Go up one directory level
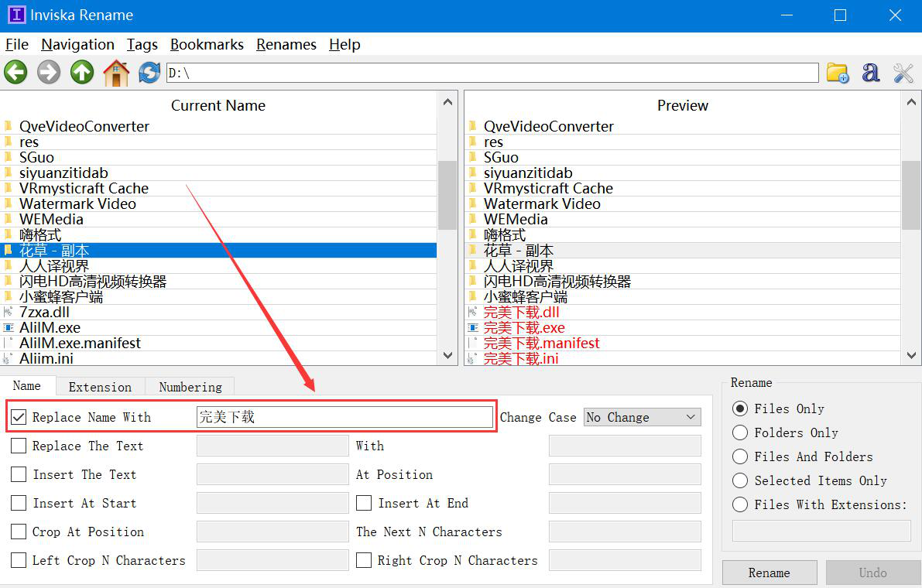This screenshot has height=588, width=922. 82,73
